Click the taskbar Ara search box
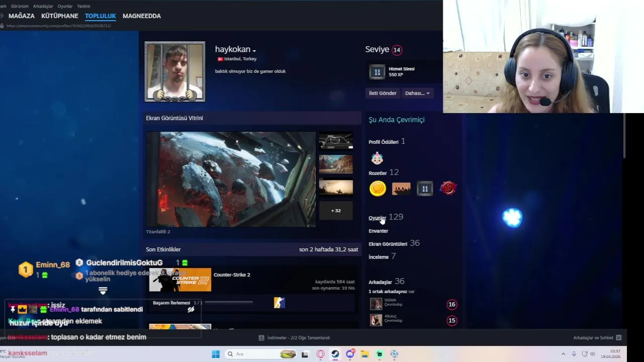Viewport: 644px width, 362px height. click(x=261, y=354)
